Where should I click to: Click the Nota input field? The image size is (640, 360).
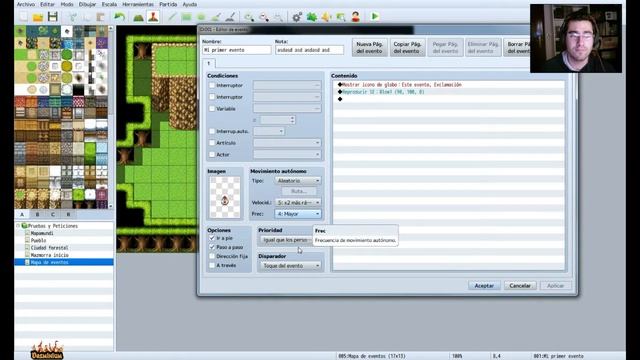pyautogui.click(x=309, y=50)
